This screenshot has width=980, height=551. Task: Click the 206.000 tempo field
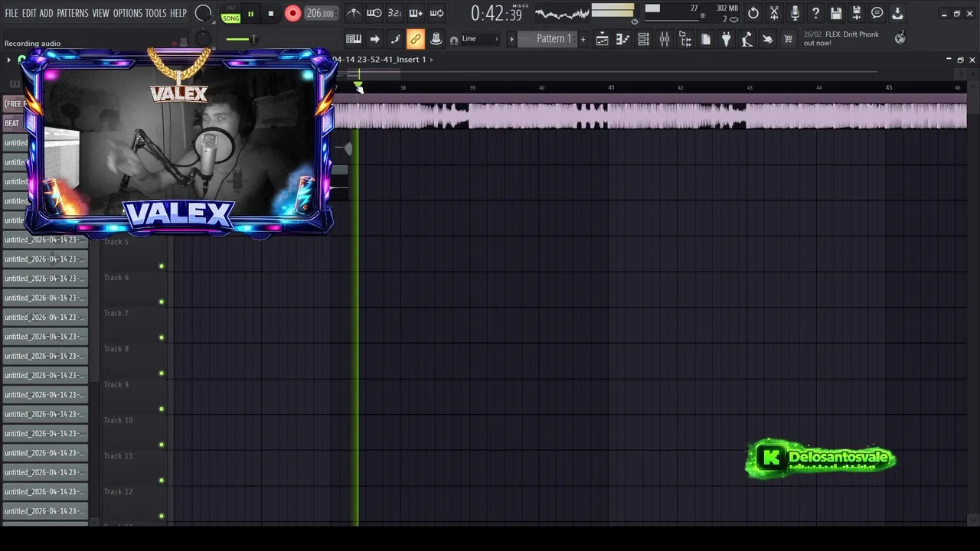[x=320, y=14]
